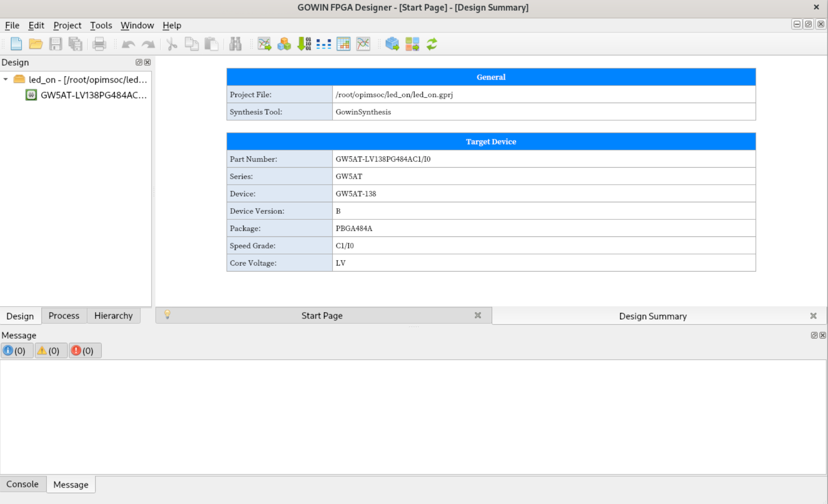The width and height of the screenshot is (828, 504).
Task: Toggle the info messages filter
Action: 17,351
